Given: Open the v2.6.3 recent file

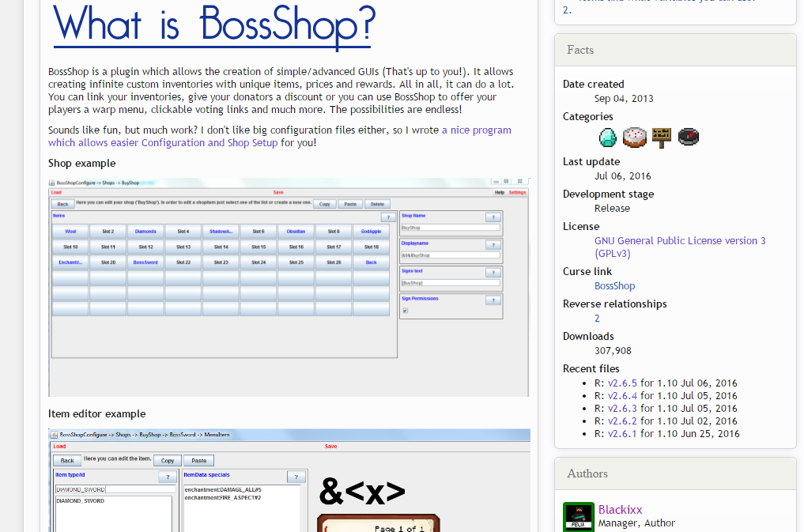Looking at the screenshot, I should (622, 409).
